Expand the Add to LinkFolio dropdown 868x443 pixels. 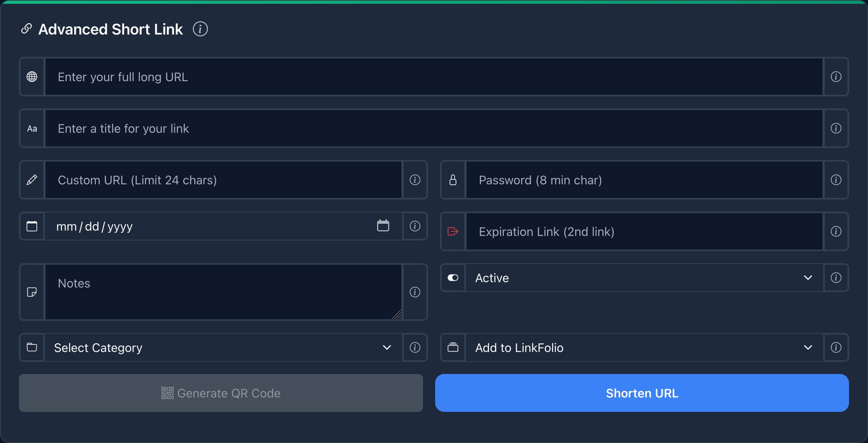(x=808, y=347)
